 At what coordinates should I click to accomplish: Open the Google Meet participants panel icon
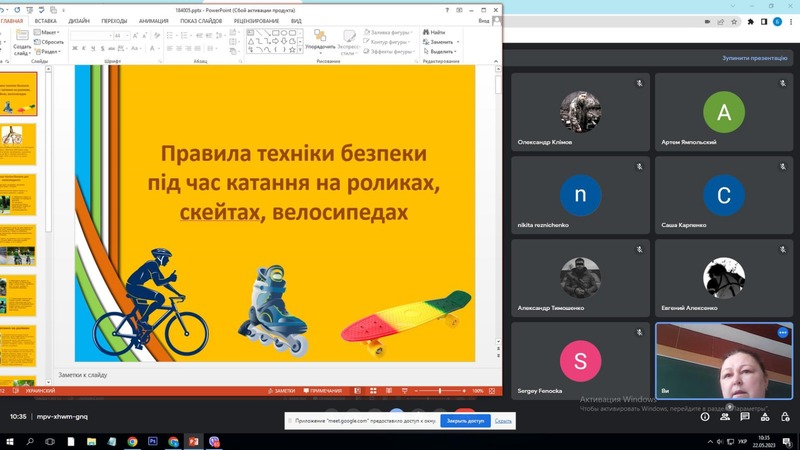(726, 416)
